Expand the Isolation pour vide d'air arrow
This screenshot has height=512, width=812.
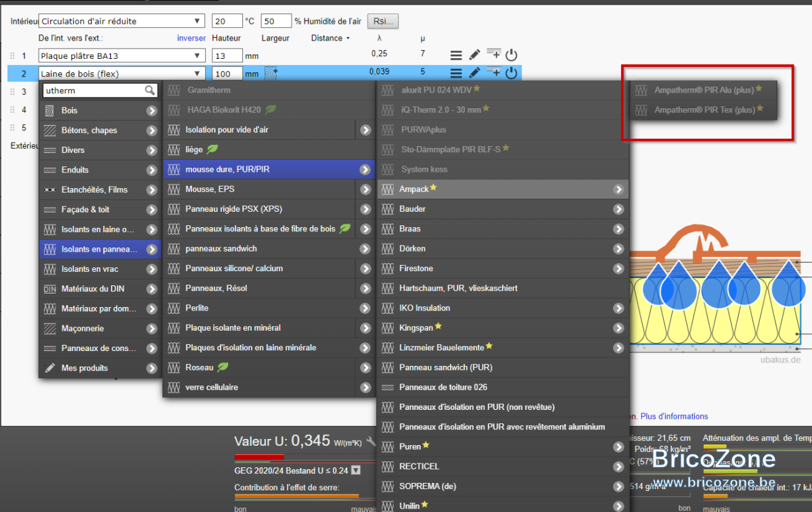pyautogui.click(x=365, y=130)
